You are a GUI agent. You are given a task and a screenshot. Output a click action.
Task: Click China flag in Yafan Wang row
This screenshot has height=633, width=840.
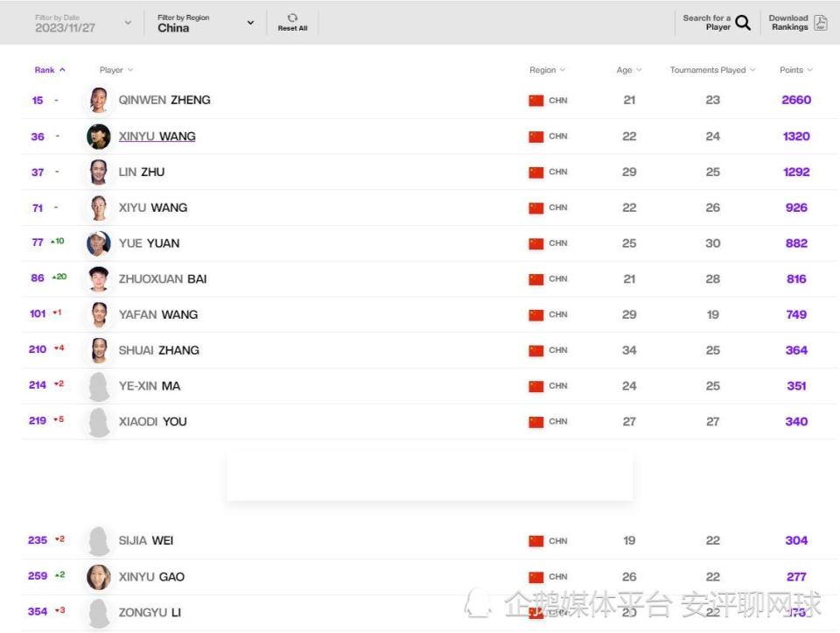pyautogui.click(x=536, y=315)
